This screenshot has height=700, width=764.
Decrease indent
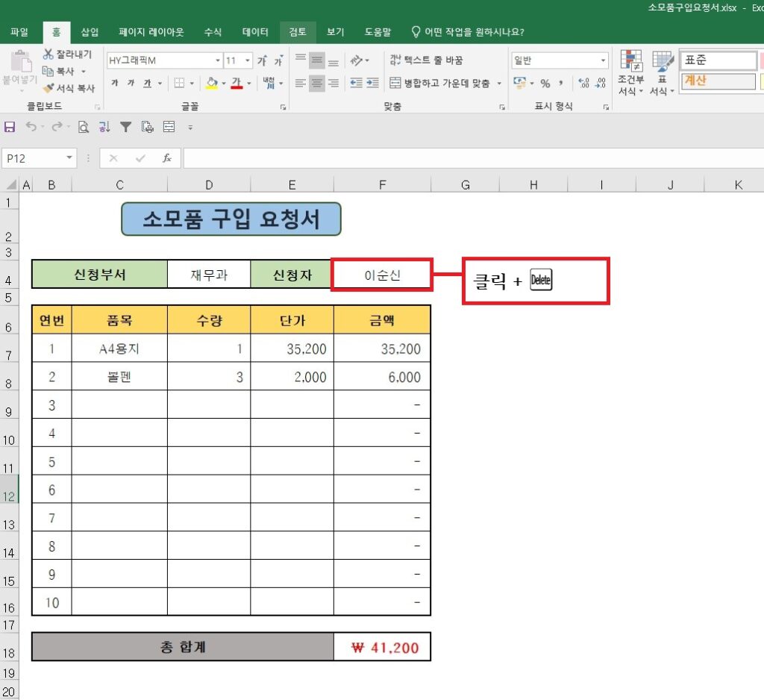(356, 84)
